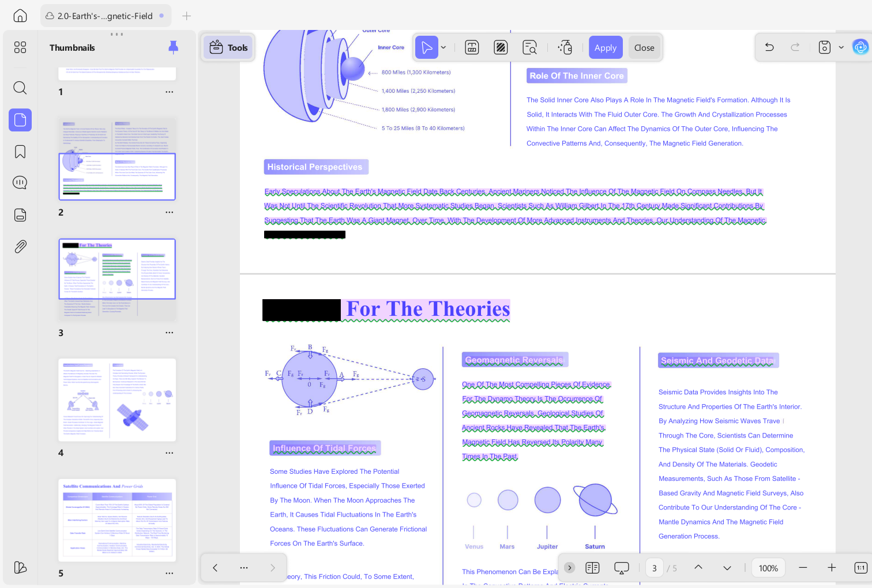Zoom out with the minus button
This screenshot has height=588, width=872.
pyautogui.click(x=803, y=568)
